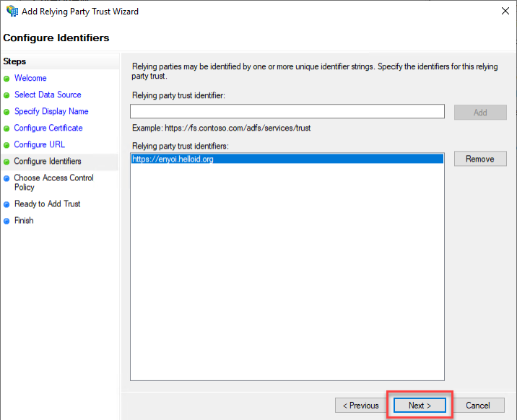Click the green bullet beside Configure URL
Viewport: 517px width, 420px height.
(6, 145)
